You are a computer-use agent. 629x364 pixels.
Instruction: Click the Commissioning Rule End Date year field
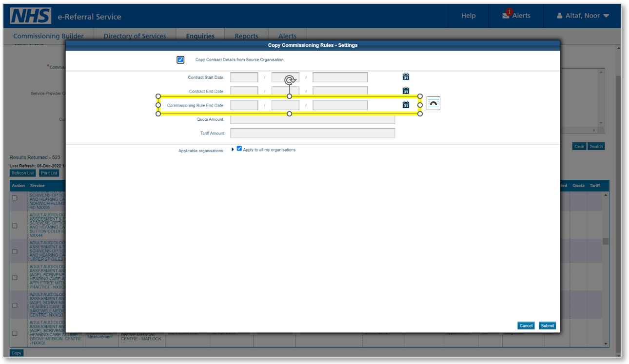(340, 105)
